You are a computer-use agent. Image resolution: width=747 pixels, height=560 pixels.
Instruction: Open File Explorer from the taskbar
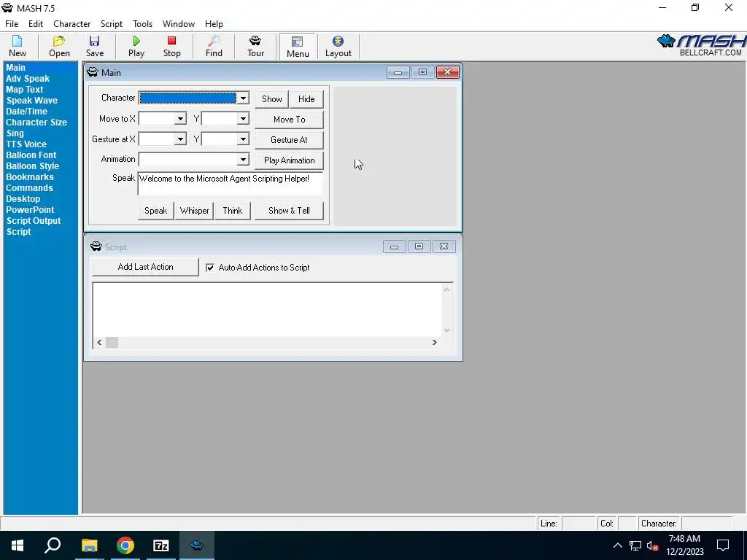click(89, 545)
